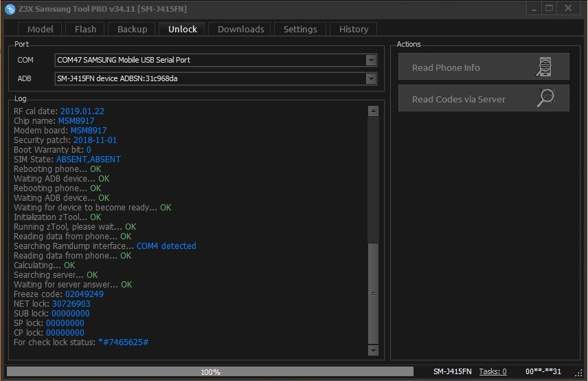588x381 pixels.
Task: Expand the ADB device dropdown arrow
Action: tap(371, 79)
